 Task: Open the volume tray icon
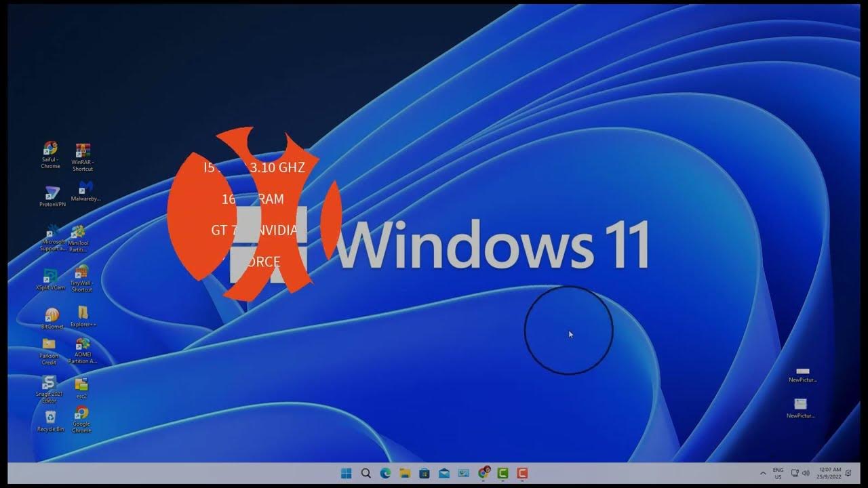point(806,473)
